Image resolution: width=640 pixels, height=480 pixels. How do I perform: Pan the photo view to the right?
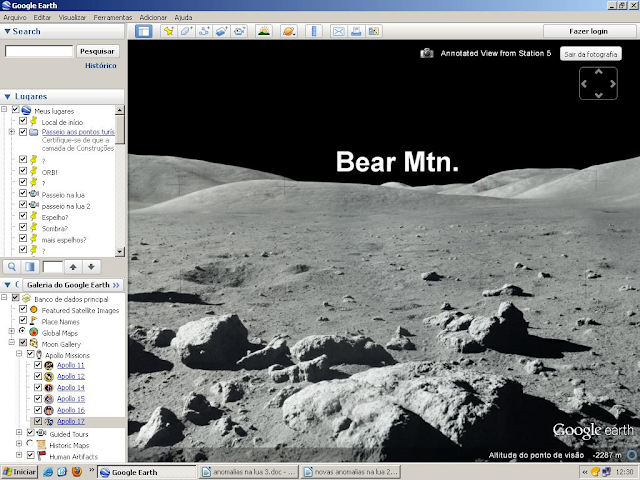(x=612, y=84)
